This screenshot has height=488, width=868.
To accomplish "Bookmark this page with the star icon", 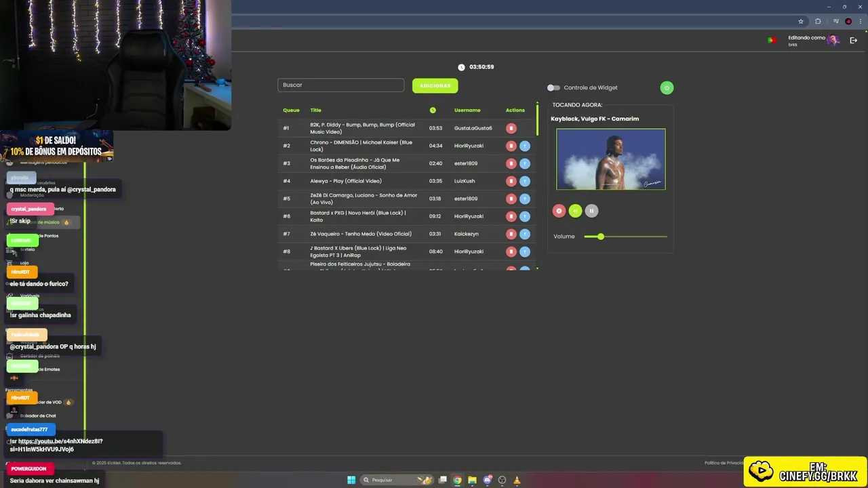I will (x=801, y=21).
